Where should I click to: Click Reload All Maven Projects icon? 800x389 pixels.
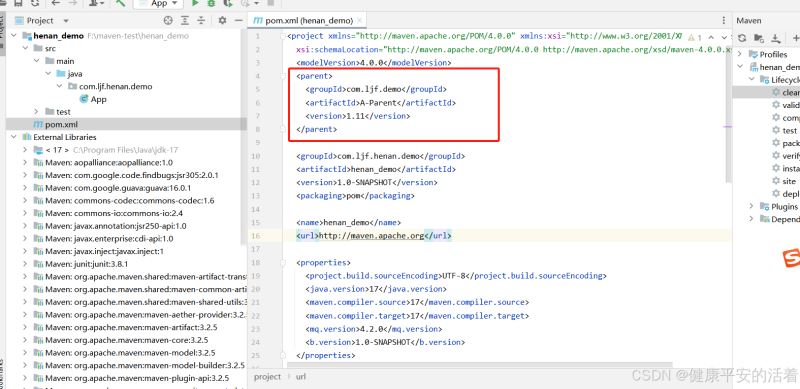(x=742, y=38)
